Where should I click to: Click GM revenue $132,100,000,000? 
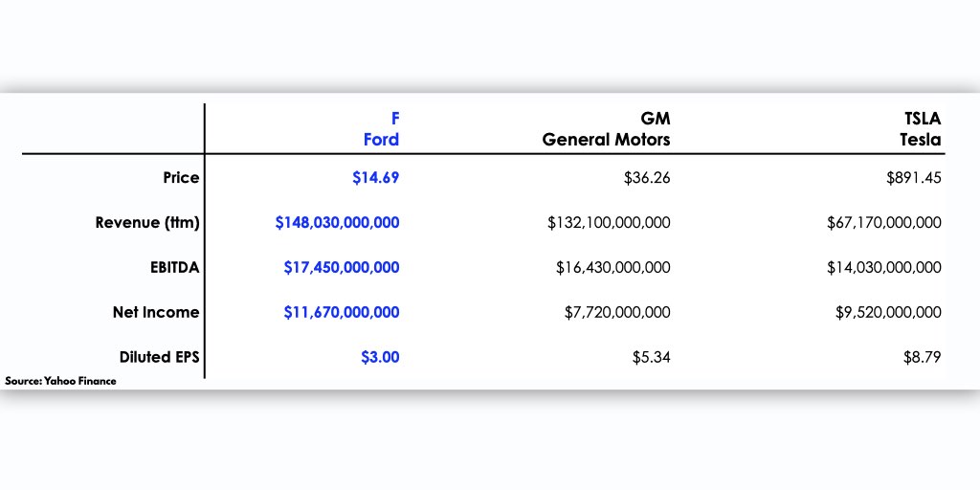pyautogui.click(x=609, y=223)
